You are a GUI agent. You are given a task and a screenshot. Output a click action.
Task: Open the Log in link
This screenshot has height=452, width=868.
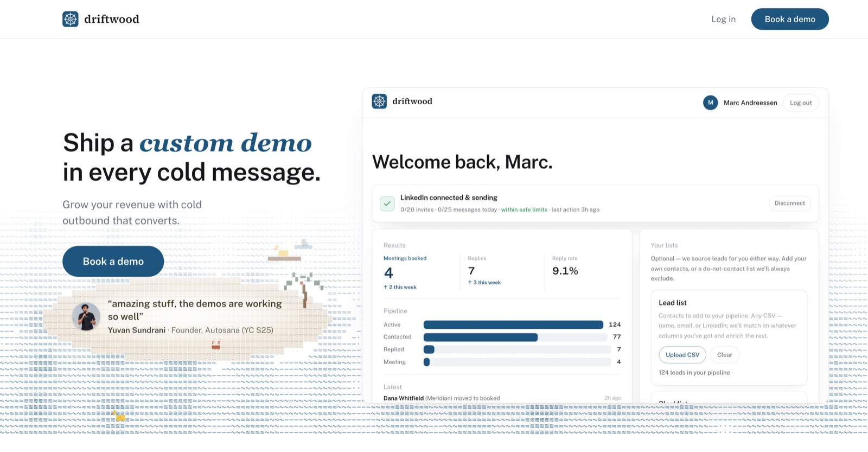tap(723, 19)
